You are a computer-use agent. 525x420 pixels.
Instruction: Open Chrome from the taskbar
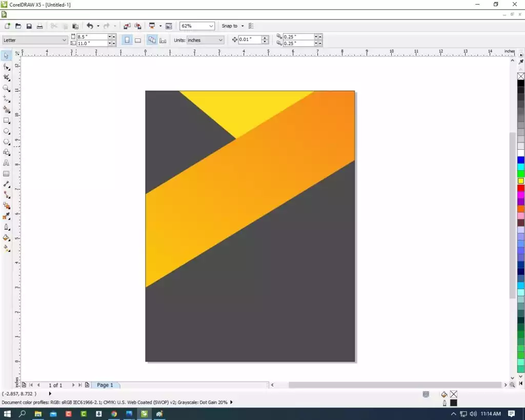coord(114,414)
